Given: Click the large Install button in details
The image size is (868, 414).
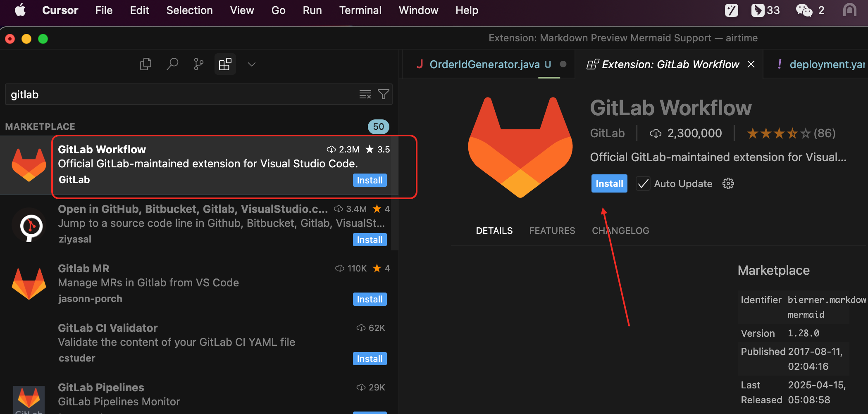Looking at the screenshot, I should click(609, 183).
